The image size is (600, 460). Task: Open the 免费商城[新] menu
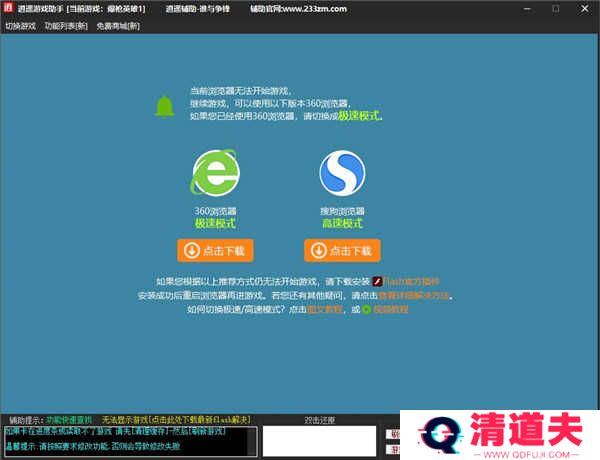pos(118,26)
